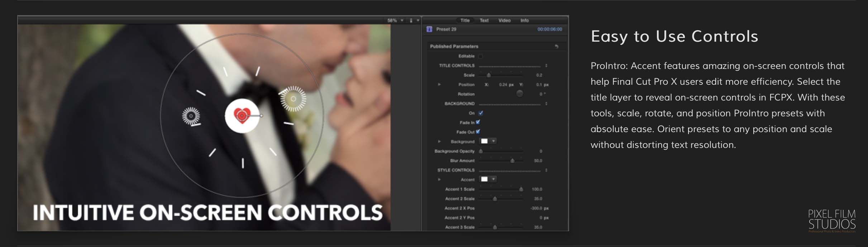Switch to the Video inspector tab
The width and height of the screenshot is (868, 247).
coord(504,20)
